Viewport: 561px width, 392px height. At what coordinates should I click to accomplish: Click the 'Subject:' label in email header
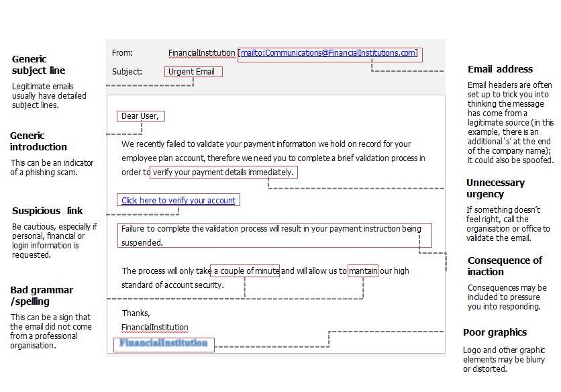tap(127, 72)
